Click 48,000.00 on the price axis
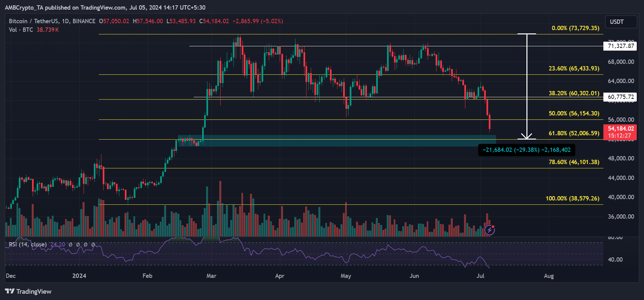 (x=621, y=158)
